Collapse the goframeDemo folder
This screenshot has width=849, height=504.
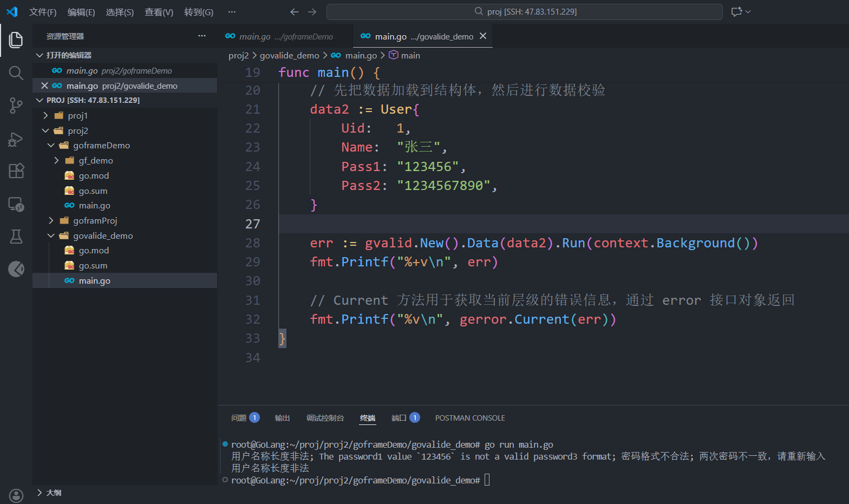51,145
